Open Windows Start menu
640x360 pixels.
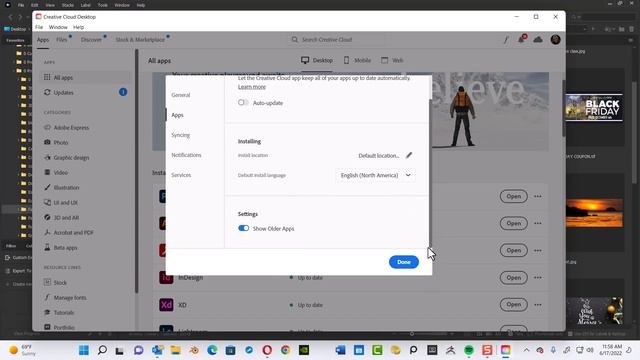tap(84, 350)
